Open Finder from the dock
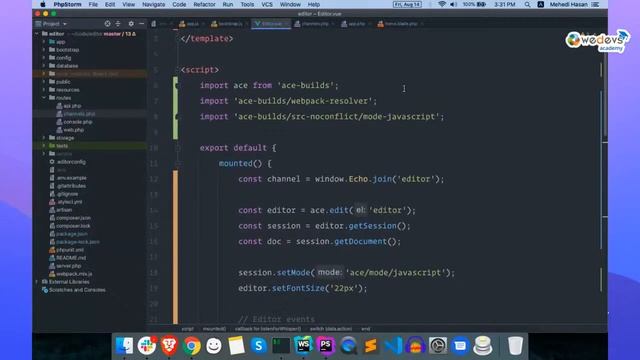This screenshot has height=360, width=640. 124,346
